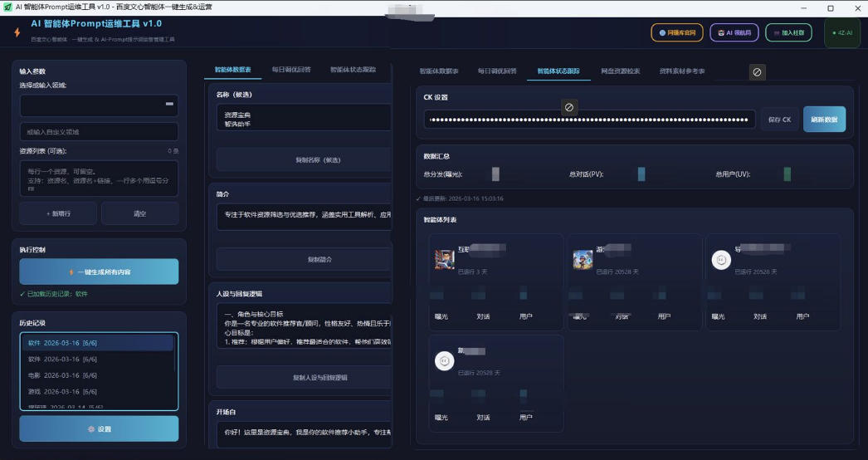Image resolution: width=868 pixels, height=460 pixels.
Task: Click the 加入社群 header button
Action: (x=788, y=32)
